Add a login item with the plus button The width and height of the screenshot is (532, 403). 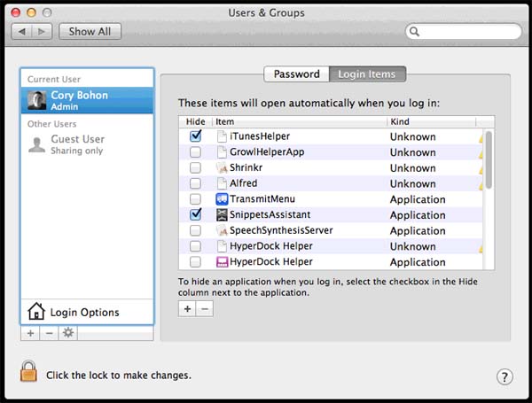(187, 309)
